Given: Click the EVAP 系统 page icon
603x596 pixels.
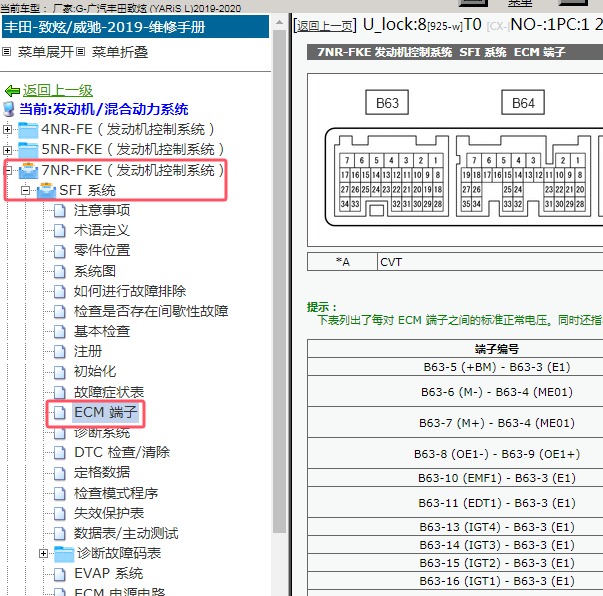Looking at the screenshot, I should (x=60, y=574).
